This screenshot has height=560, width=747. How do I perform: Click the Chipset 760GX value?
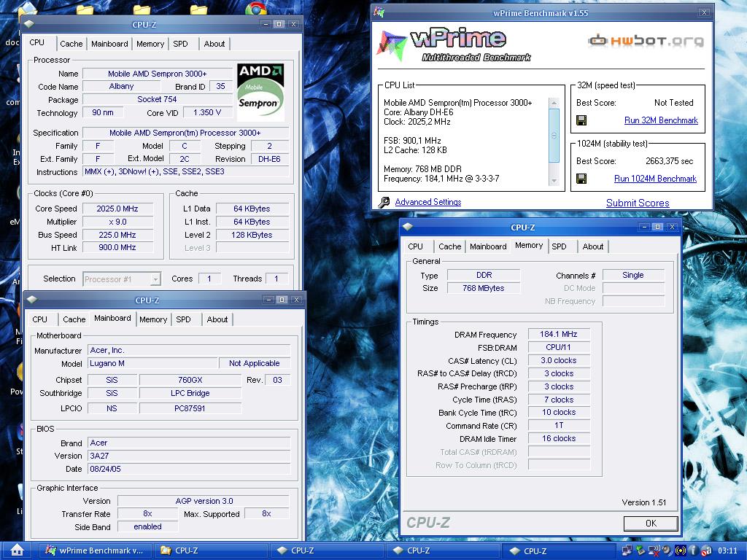190,380
